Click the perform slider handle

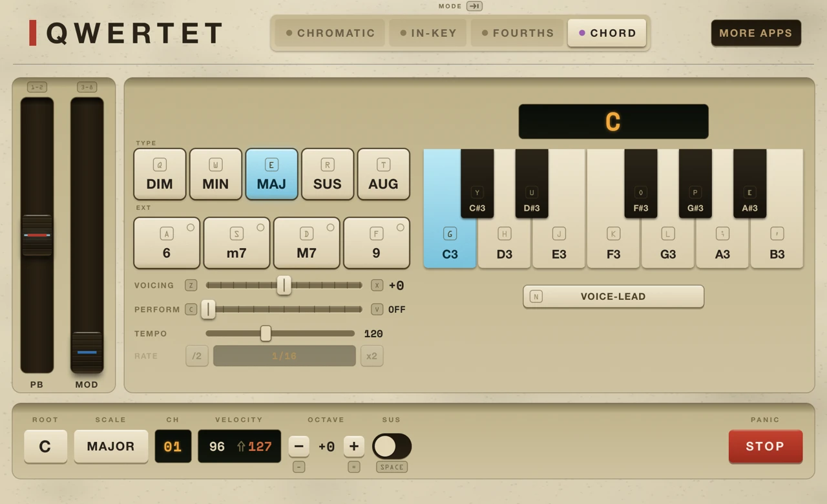pos(208,310)
